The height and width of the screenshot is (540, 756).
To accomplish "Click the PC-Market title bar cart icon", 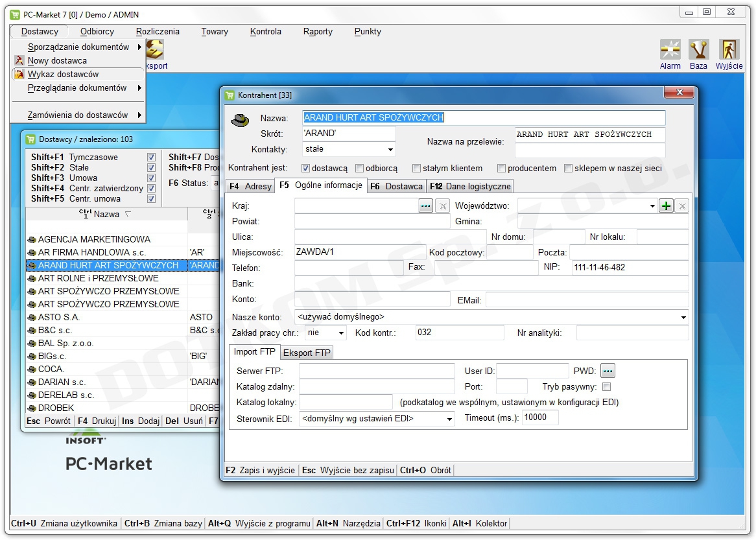I will (x=15, y=14).
